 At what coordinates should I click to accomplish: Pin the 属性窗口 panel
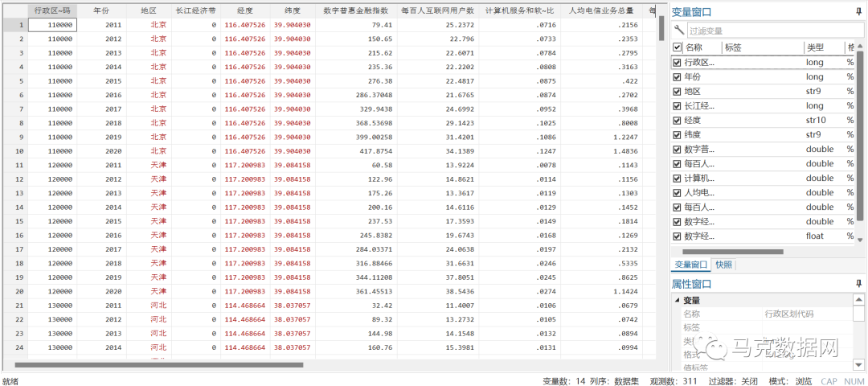click(858, 284)
